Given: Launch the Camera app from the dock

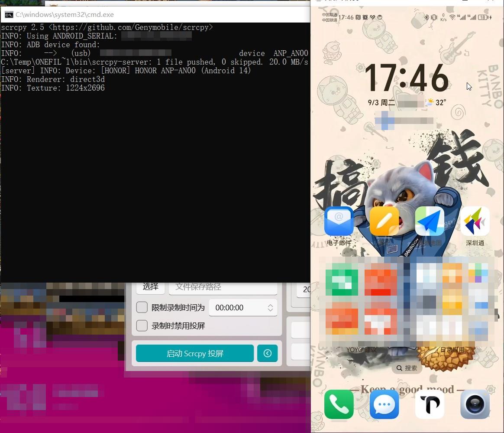Looking at the screenshot, I should 475,404.
